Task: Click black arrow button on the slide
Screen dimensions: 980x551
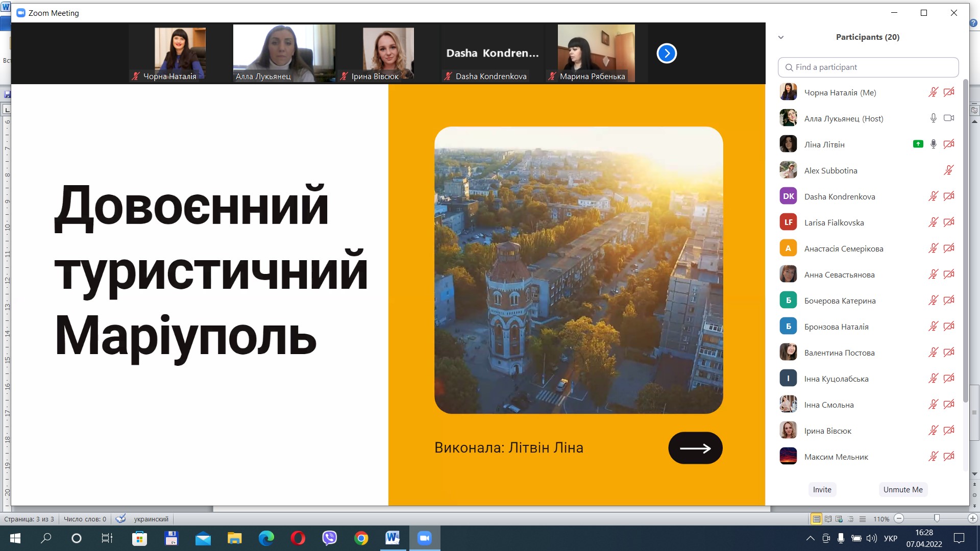Action: tap(695, 448)
